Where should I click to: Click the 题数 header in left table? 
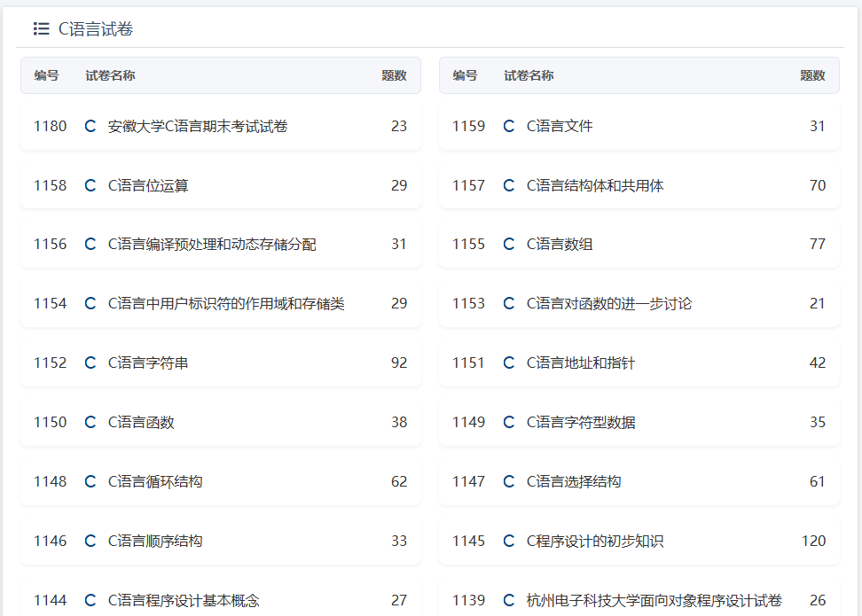394,75
